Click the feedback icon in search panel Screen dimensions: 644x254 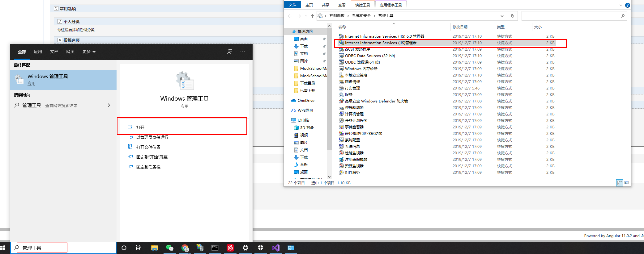[230, 52]
